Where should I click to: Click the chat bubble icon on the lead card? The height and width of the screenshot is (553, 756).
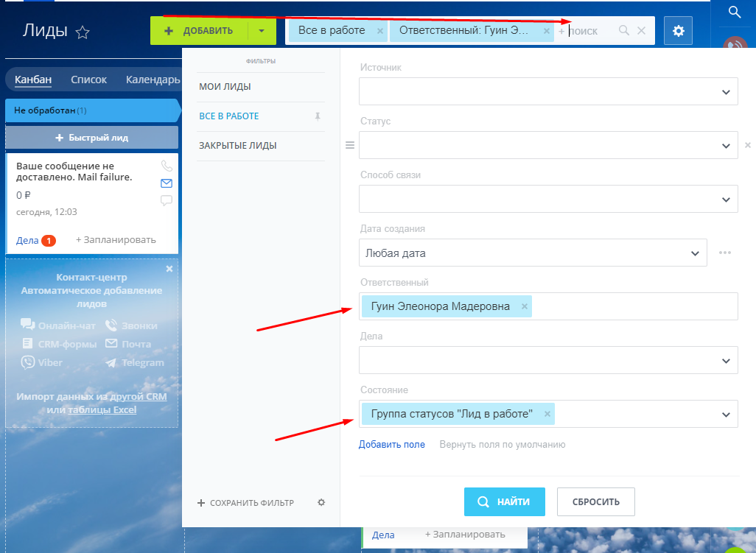click(167, 200)
